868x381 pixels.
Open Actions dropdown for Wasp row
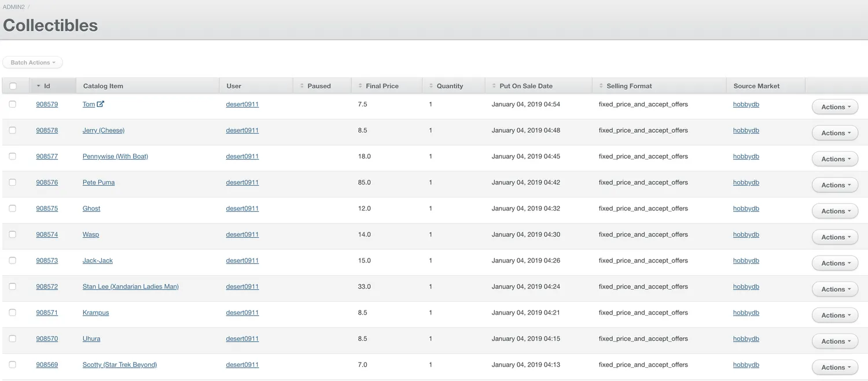pos(835,237)
